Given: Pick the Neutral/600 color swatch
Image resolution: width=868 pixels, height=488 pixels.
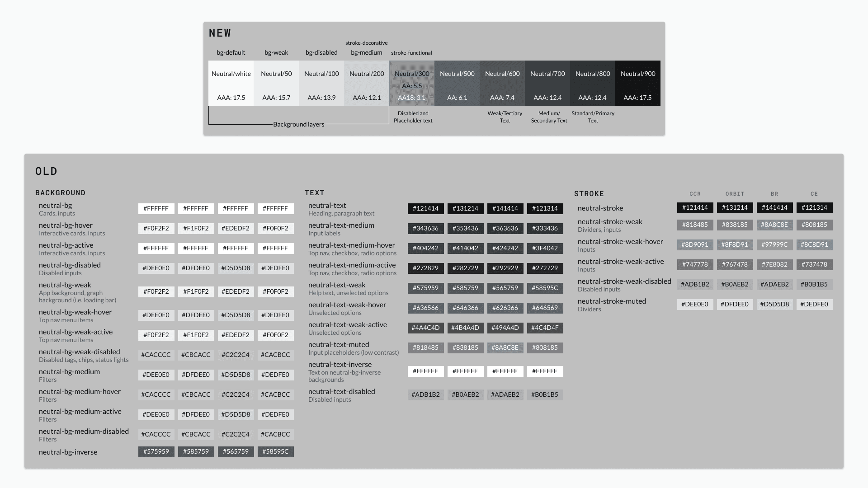Looking at the screenshot, I should 502,83.
